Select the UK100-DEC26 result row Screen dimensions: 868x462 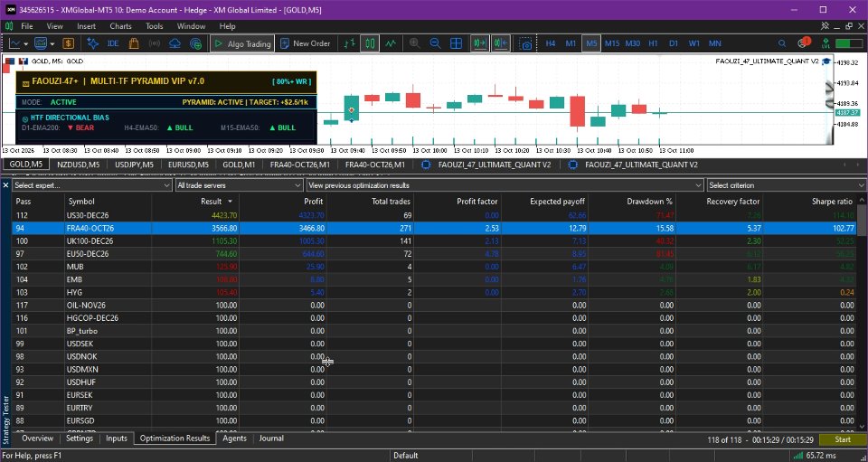(x=435, y=240)
